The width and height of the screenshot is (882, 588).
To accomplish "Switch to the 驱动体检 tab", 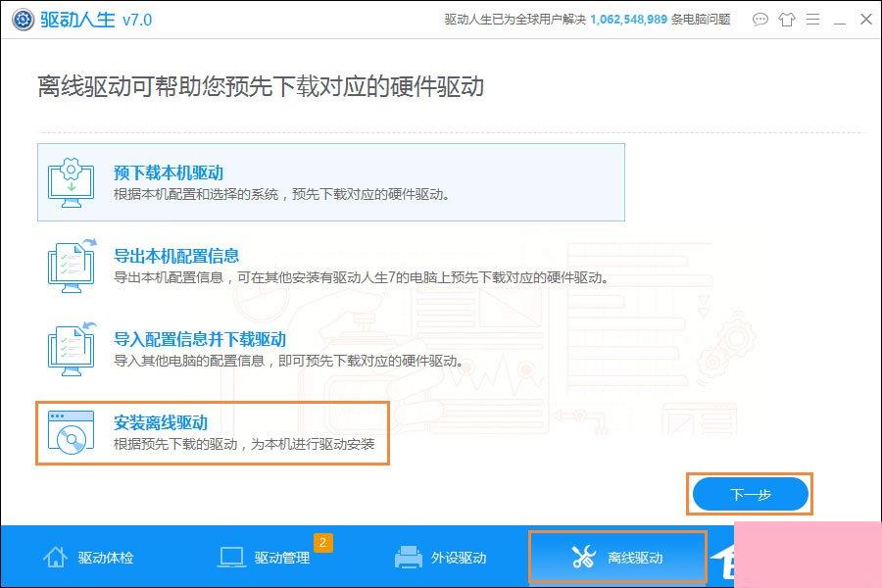I will point(89,558).
